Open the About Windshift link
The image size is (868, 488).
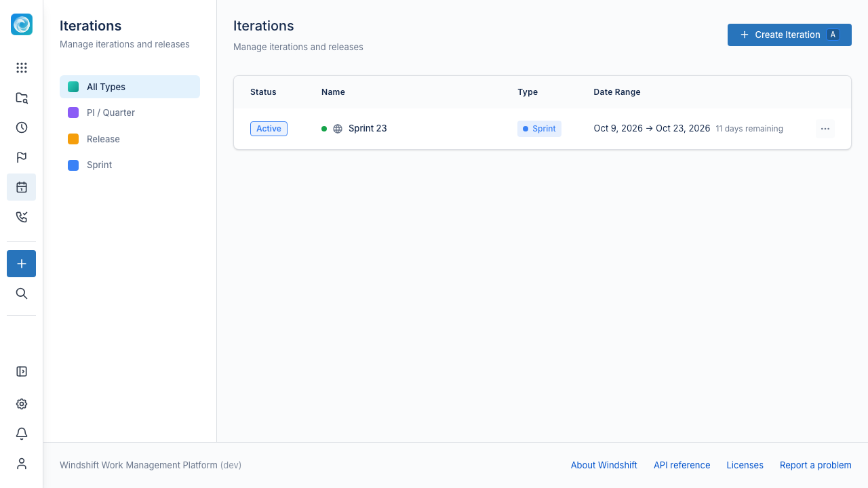click(604, 465)
